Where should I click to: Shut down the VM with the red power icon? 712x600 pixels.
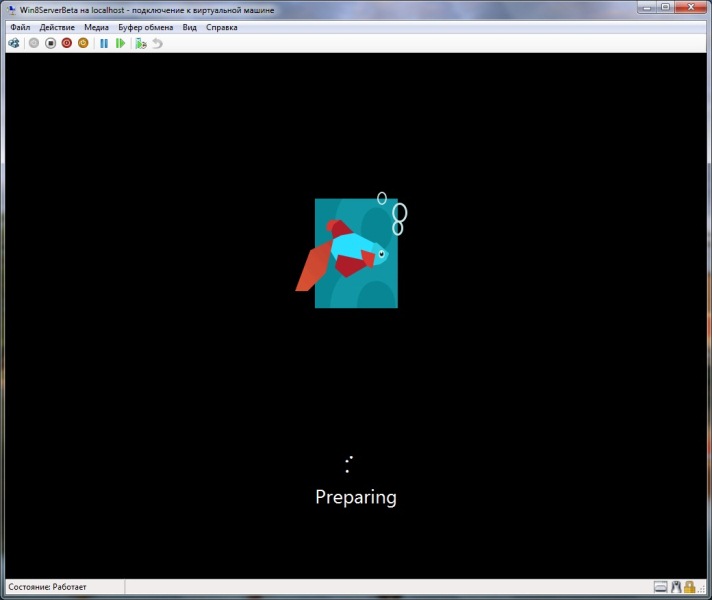pyautogui.click(x=66, y=44)
